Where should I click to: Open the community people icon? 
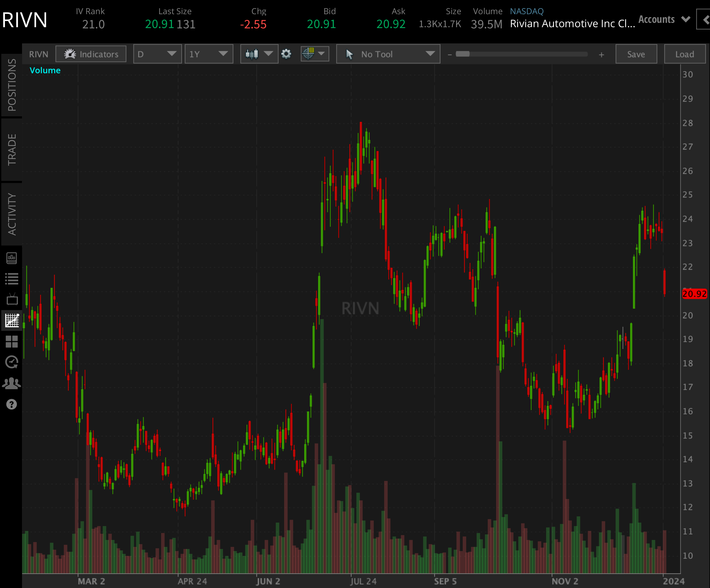coord(12,383)
